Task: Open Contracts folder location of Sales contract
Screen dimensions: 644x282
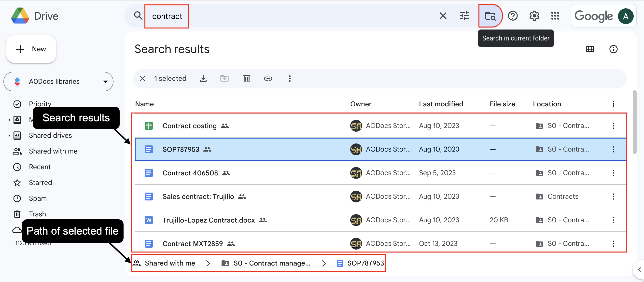Action: tap(557, 197)
